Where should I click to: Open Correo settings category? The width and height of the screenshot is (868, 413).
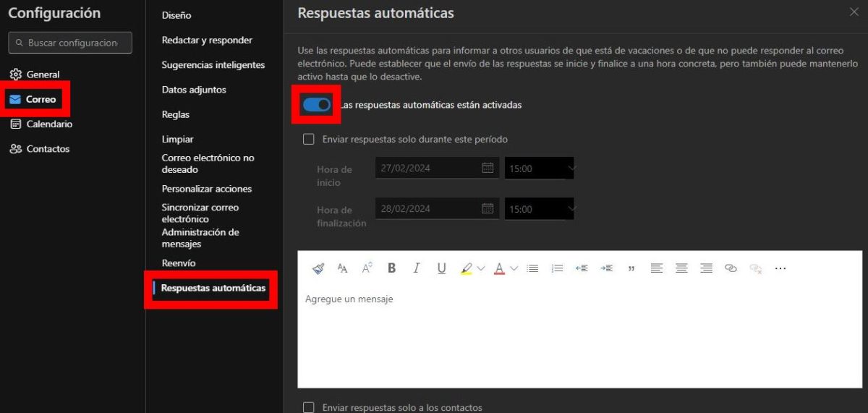(33, 99)
